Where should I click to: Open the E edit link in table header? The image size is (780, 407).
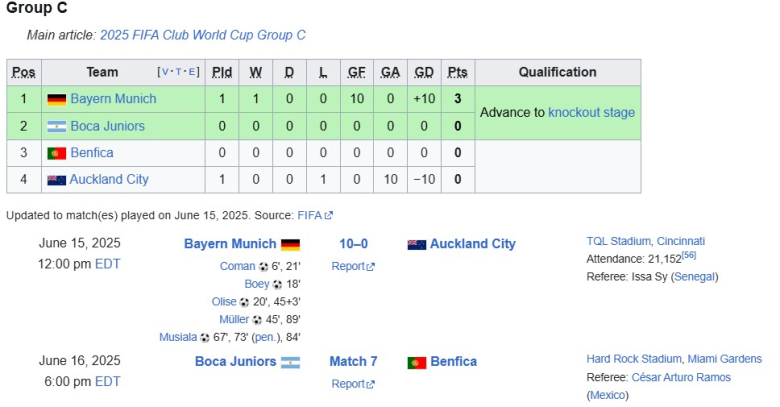tap(192, 72)
